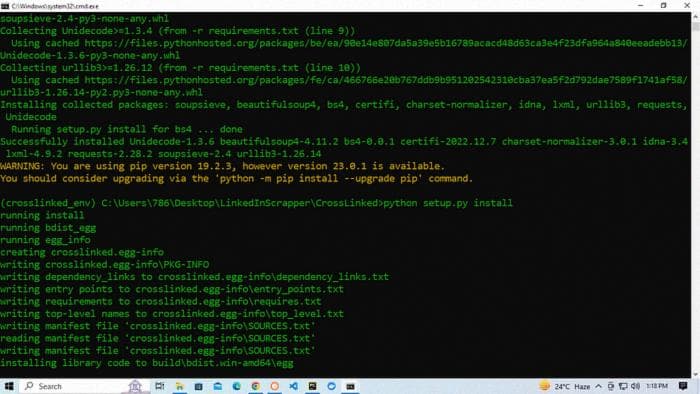
Task: Close the cmd.exe window
Action: coord(687,5)
